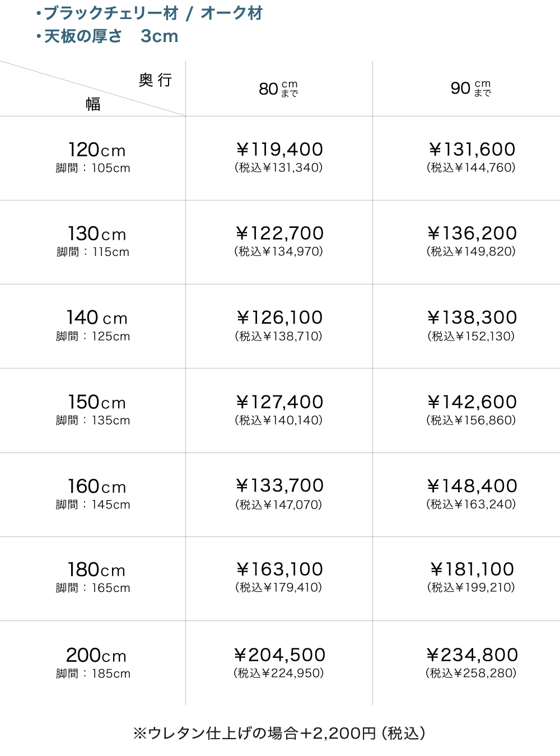Click the ¥126,100 price for 140cm width
560x756 pixels.
point(279,318)
